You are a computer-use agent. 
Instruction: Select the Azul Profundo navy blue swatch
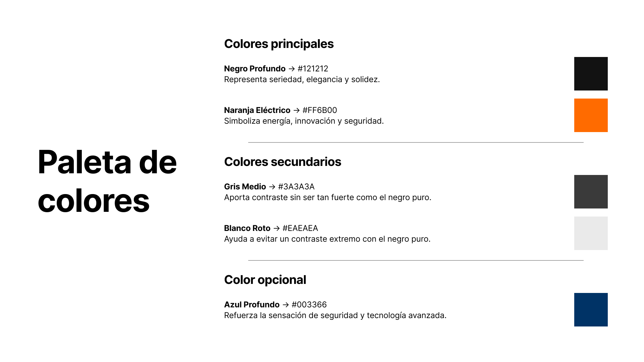click(591, 310)
